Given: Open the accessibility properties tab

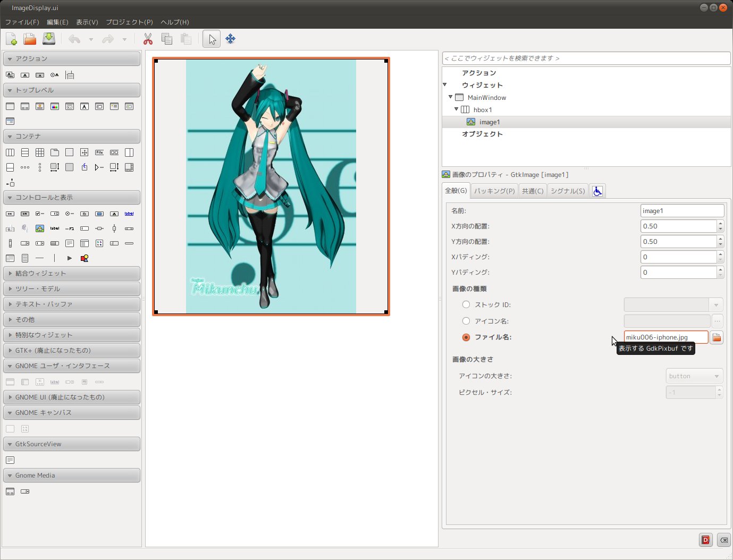Looking at the screenshot, I should [597, 191].
